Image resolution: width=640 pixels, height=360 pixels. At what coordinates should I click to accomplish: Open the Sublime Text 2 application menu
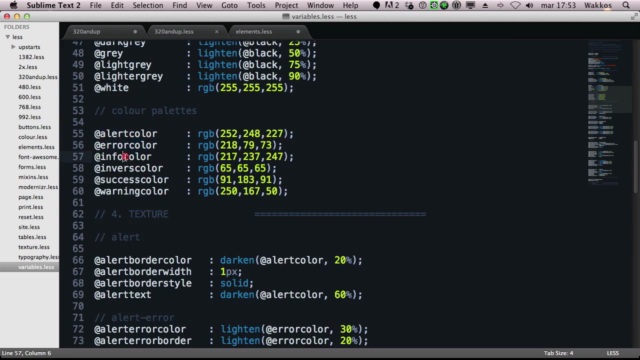tap(53, 5)
